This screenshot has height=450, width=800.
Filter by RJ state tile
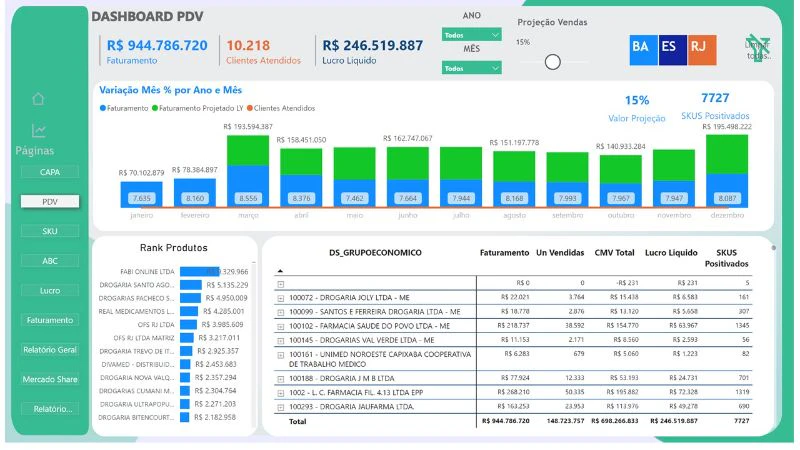[702, 49]
